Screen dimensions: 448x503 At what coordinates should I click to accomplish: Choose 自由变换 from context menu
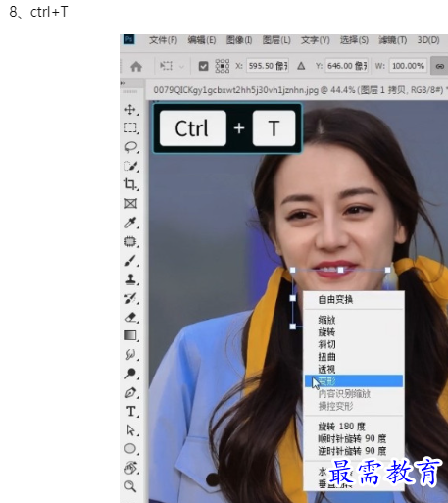(354, 300)
